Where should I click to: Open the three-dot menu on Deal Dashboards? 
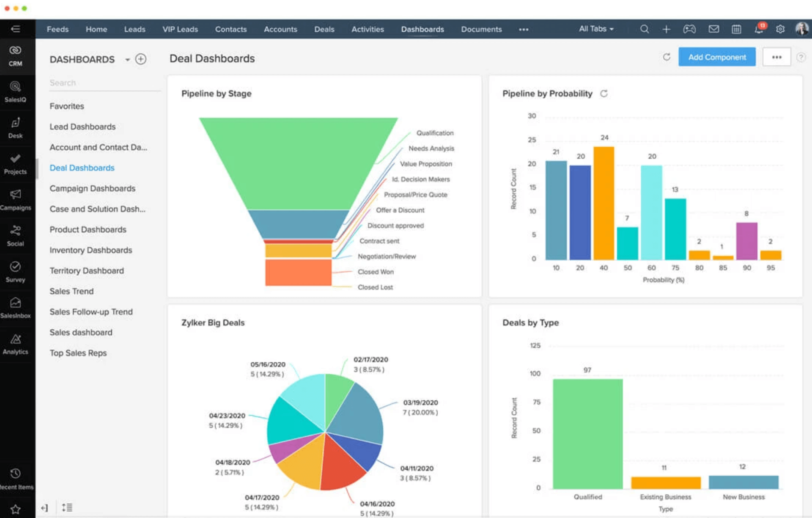pyautogui.click(x=777, y=58)
